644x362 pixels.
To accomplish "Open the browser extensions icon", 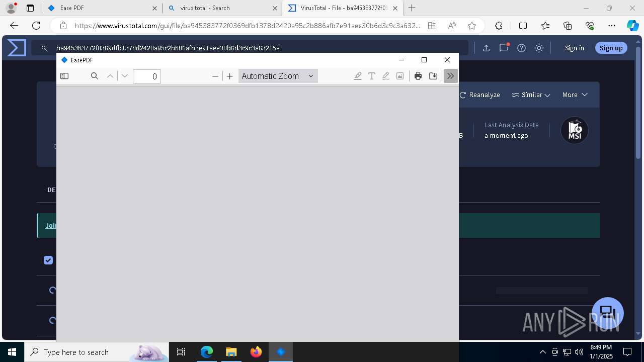I will click(499, 26).
